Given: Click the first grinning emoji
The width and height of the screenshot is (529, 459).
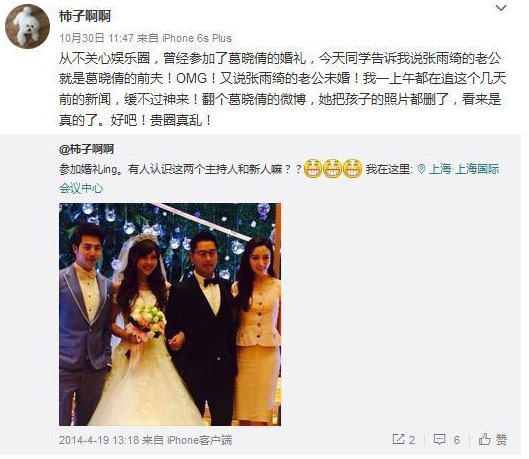Looking at the screenshot, I should tap(313, 168).
